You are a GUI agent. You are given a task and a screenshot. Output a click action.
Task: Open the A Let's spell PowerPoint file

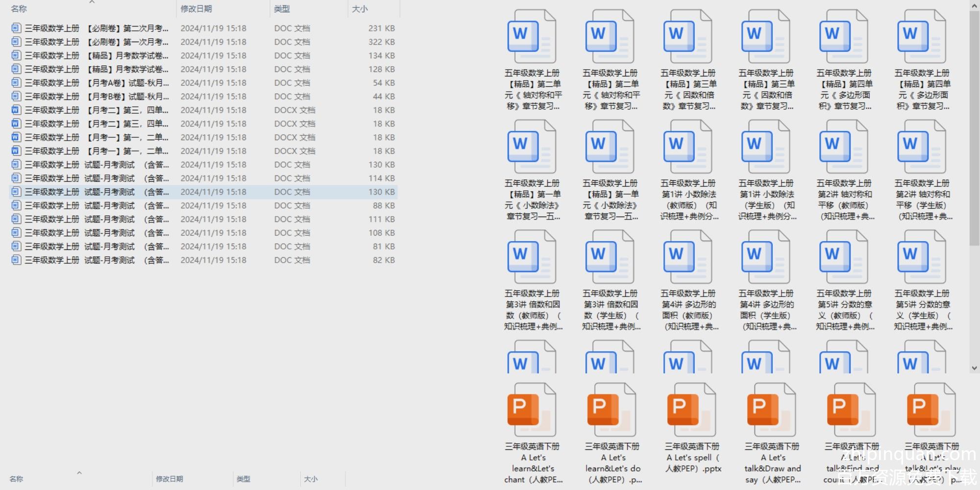(x=691, y=411)
